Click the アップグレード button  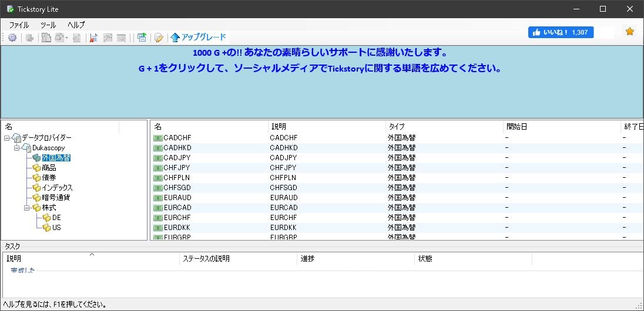199,38
